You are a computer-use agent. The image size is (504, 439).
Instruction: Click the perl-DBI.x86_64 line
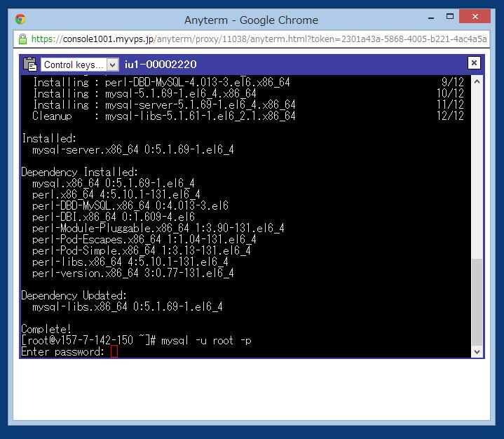[x=114, y=217]
